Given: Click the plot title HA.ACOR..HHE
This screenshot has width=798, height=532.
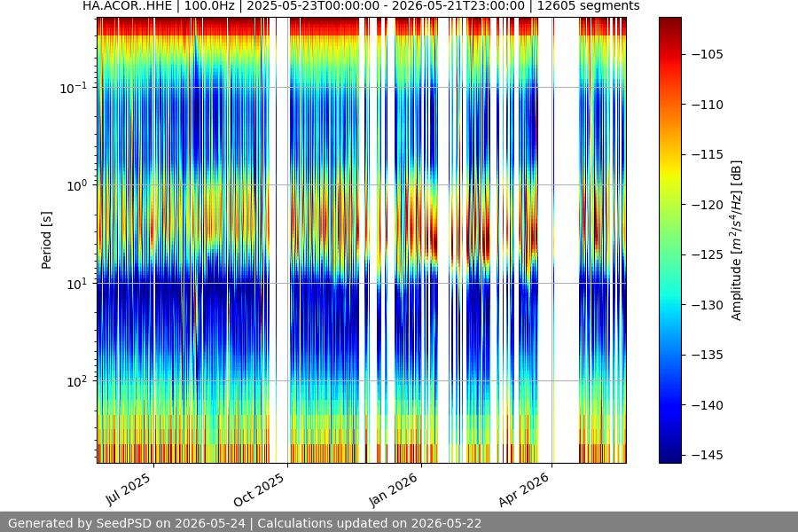Looking at the screenshot, I should (x=361, y=6).
